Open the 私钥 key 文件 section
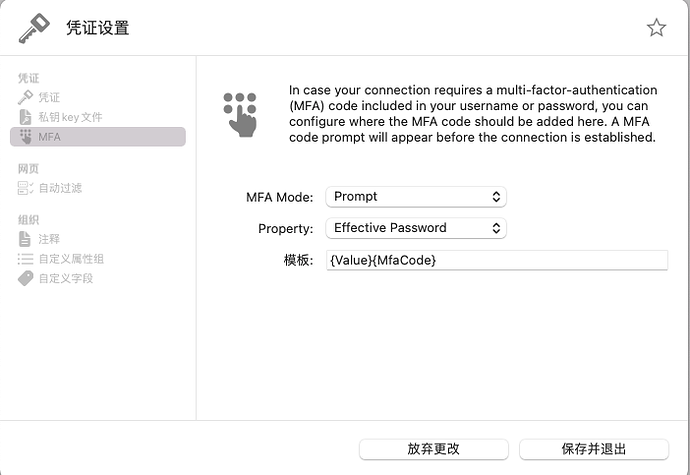This screenshot has height=475, width=690. point(70,117)
